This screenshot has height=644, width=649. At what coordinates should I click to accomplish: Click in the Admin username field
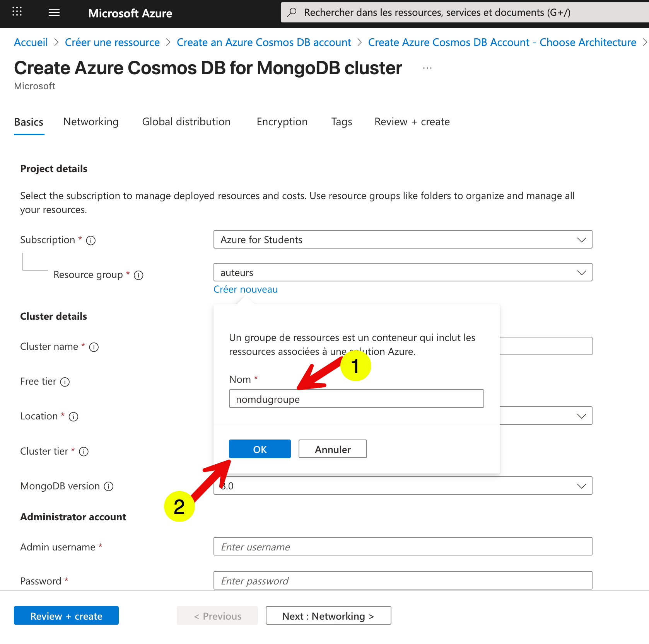(402, 546)
